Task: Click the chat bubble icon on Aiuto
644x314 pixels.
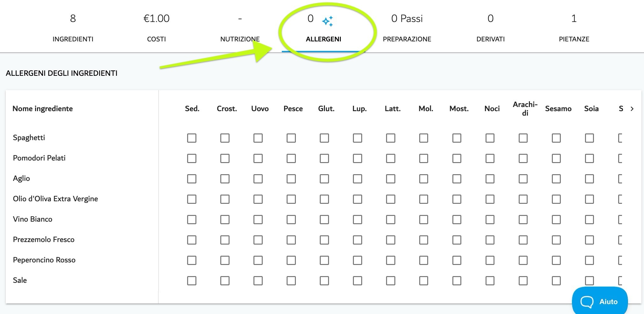Action: (587, 302)
